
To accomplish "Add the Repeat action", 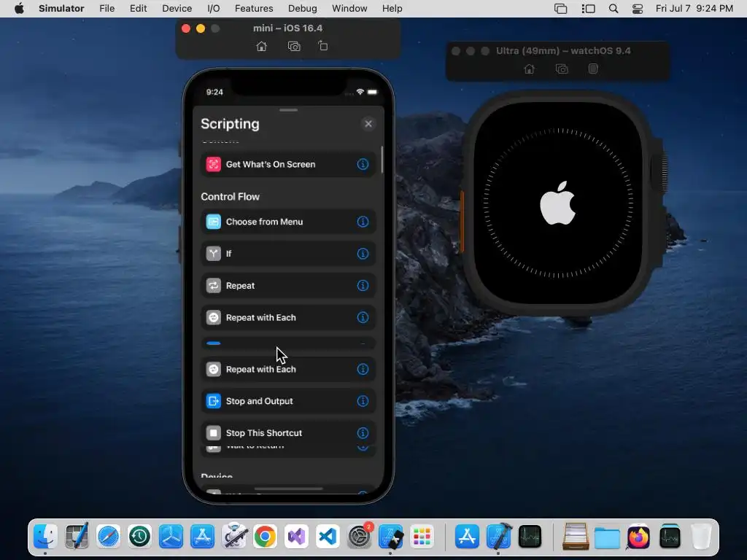I will (287, 286).
